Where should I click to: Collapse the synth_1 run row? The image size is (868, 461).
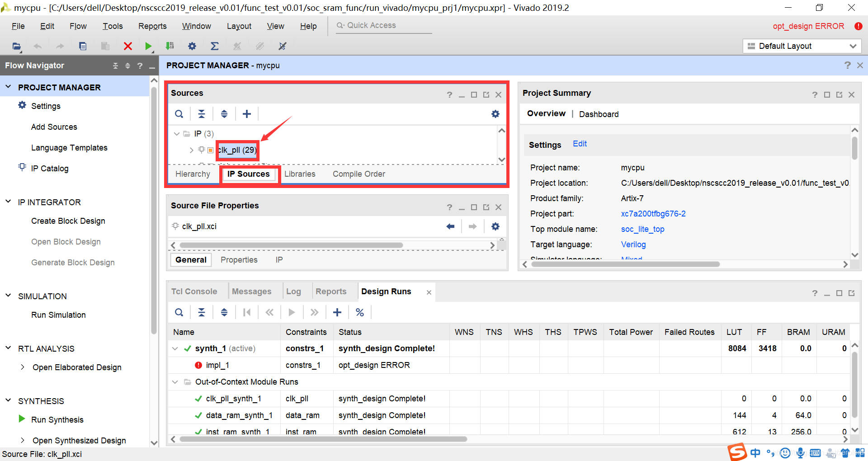(175, 348)
